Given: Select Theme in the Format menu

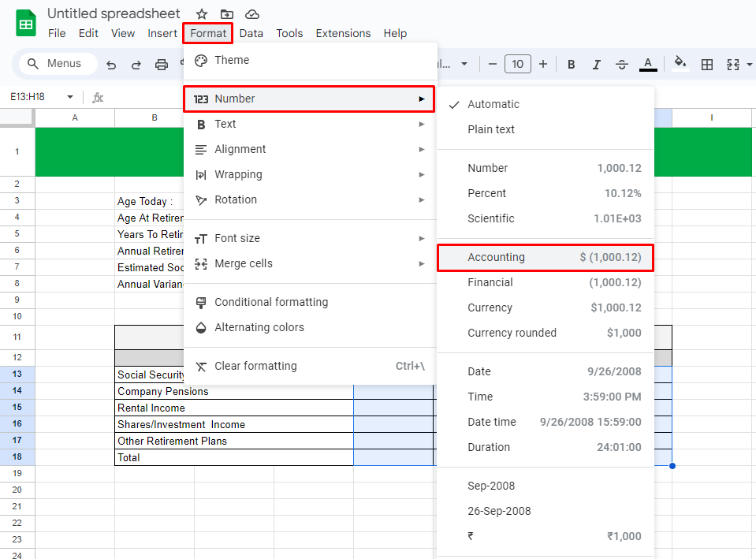Looking at the screenshot, I should pyautogui.click(x=310, y=60).
